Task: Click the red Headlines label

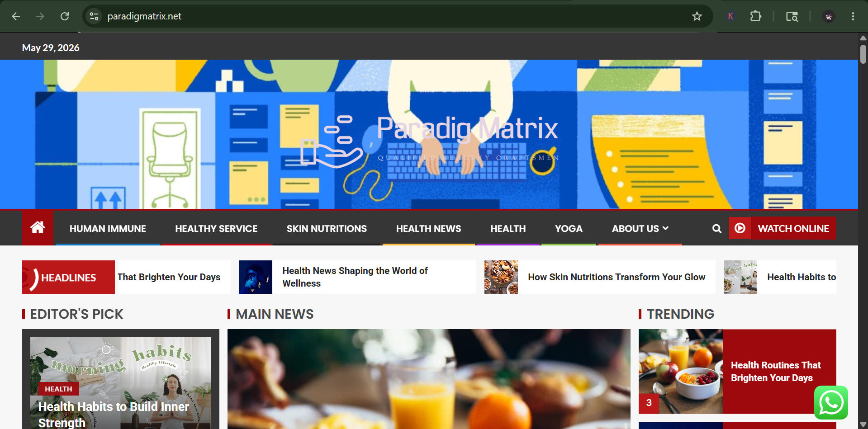Action: tap(68, 277)
